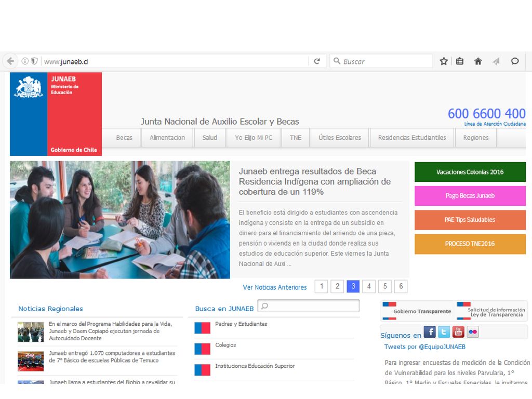Click the thumbnail for the Temuco computers news
The image size is (532, 399).
coord(31,361)
